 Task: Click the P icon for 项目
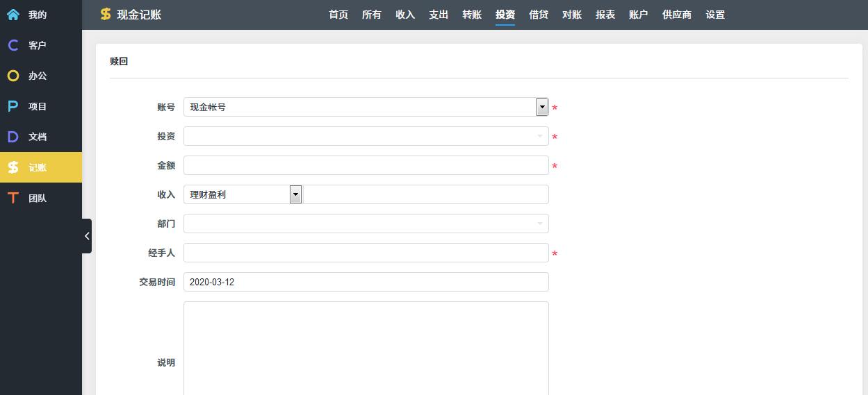coord(13,106)
